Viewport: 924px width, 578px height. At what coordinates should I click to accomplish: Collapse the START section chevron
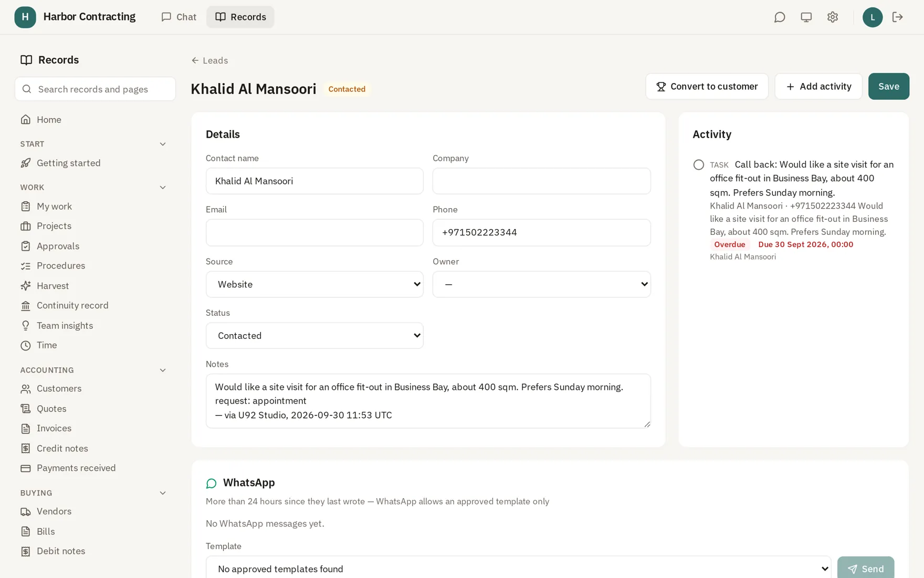tap(163, 144)
